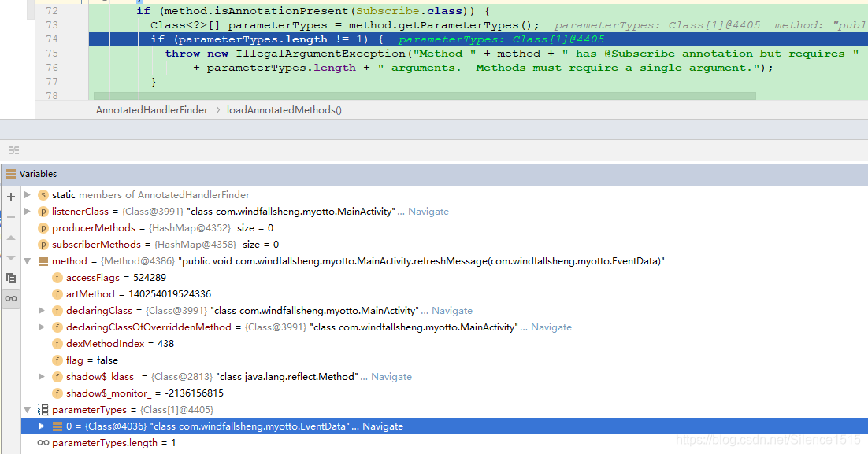The image size is (868, 454).
Task: Select the producerMethods variable row
Action: coord(444,228)
